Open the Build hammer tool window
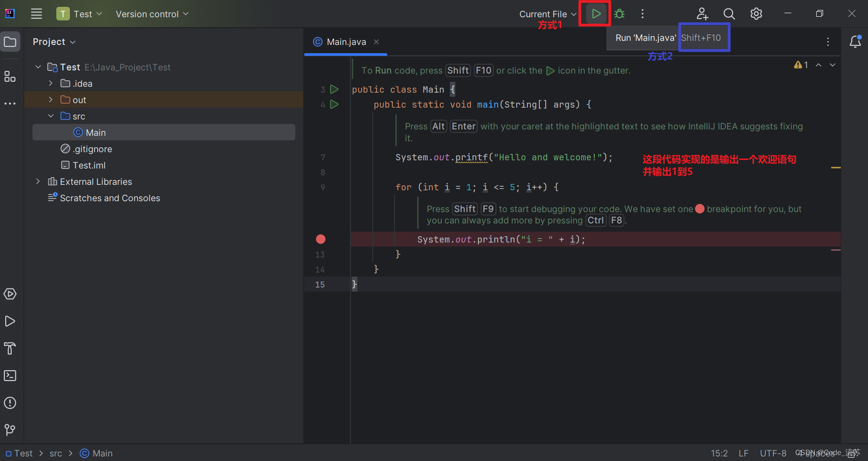The image size is (868, 461). (10, 348)
